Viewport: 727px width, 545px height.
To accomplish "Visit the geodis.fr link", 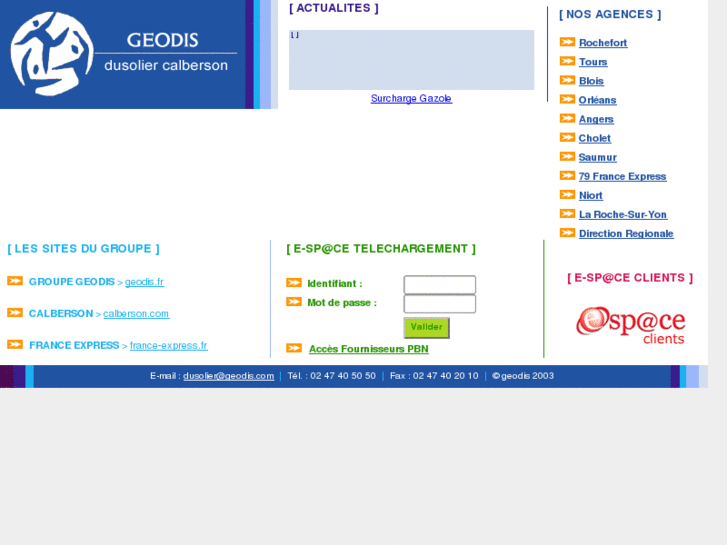I will click(x=144, y=282).
